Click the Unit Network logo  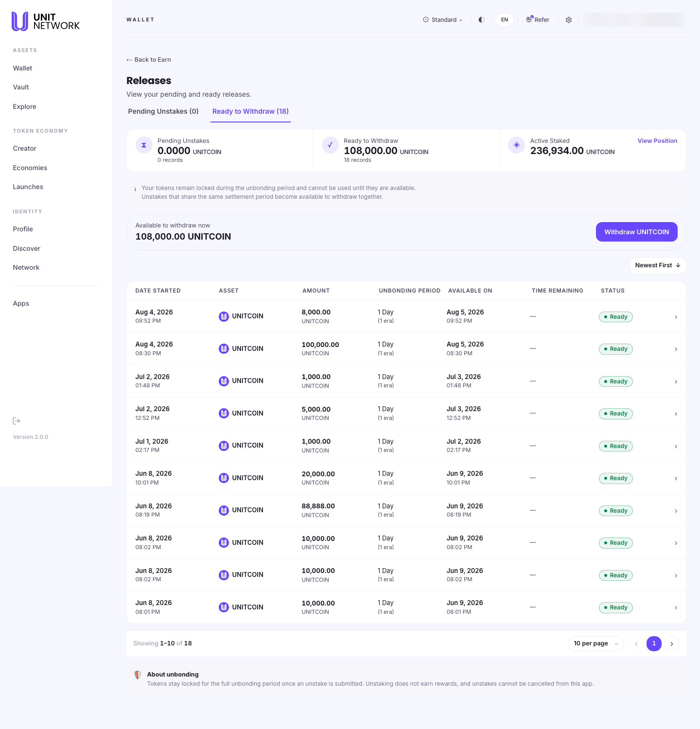[46, 21]
